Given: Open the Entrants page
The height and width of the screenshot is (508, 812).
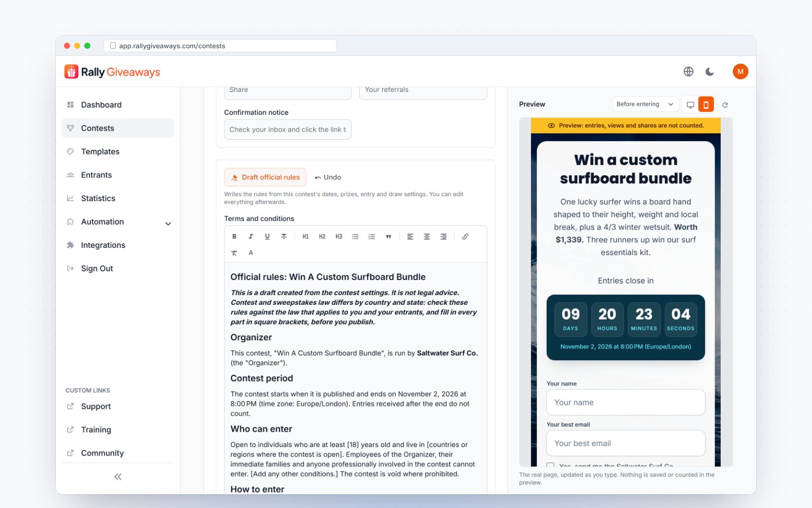Looking at the screenshot, I should click(x=118, y=175).
